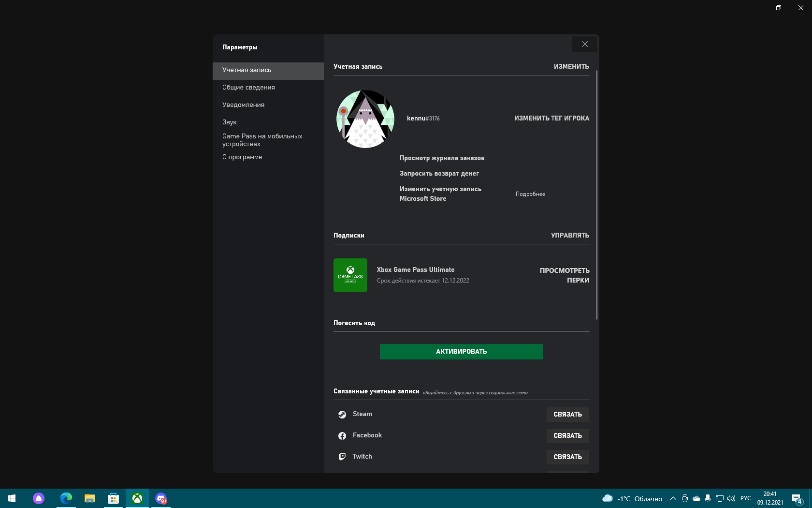Click УПРАВЛЯТЬ in the Подписки section
The image size is (812, 508).
[570, 236]
